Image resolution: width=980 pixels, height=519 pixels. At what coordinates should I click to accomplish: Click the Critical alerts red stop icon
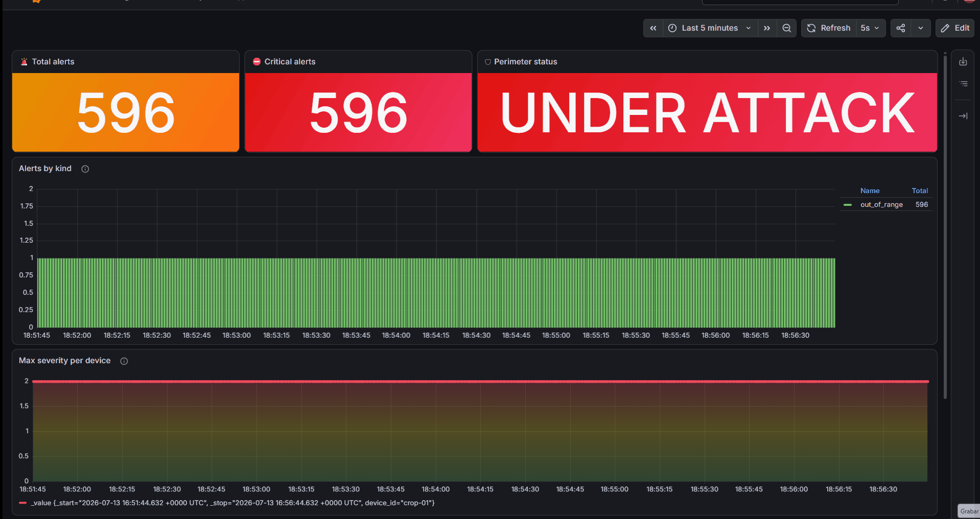click(256, 62)
